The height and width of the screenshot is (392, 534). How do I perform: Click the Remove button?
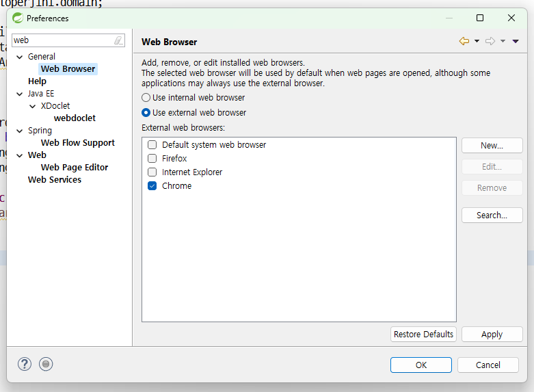coord(492,188)
